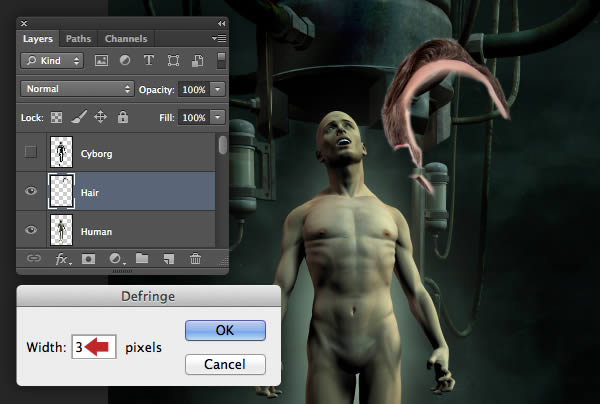This screenshot has width=600, height=404.
Task: Filter layers by adjustment layer icon
Action: tap(125, 60)
